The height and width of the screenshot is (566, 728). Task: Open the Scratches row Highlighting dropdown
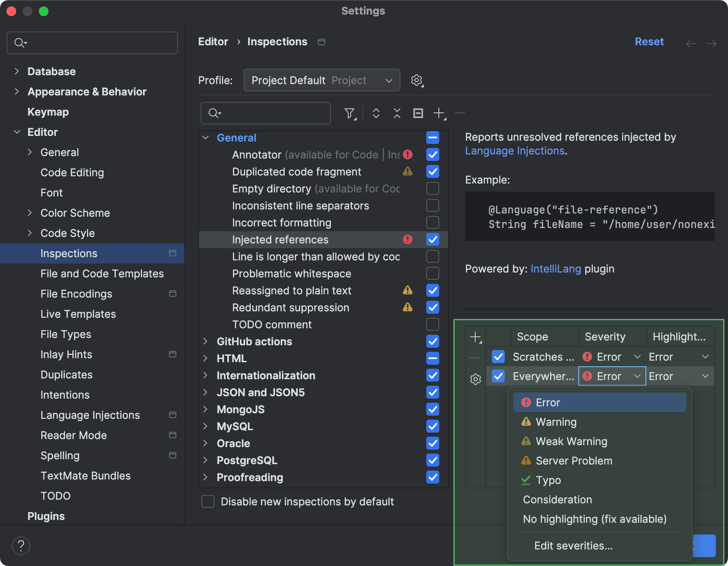(x=679, y=357)
